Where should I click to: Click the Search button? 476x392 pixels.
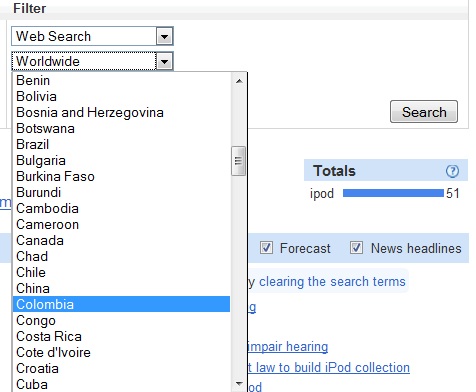coord(424,112)
